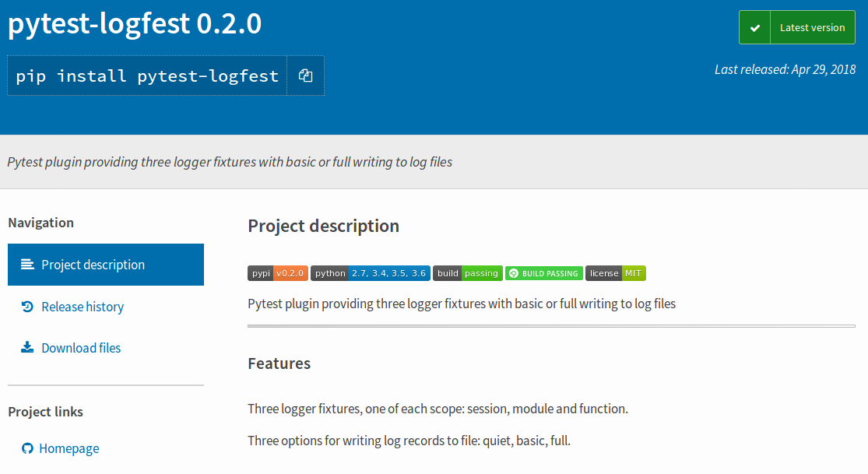Click the GitHub icon beside Homepage
The image size is (868, 474).
[x=27, y=448]
